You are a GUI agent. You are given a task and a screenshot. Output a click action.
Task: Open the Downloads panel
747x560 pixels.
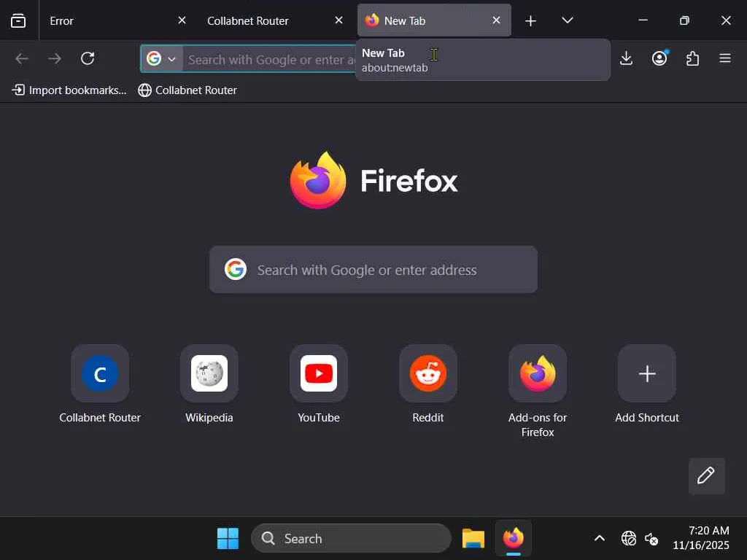pos(626,58)
